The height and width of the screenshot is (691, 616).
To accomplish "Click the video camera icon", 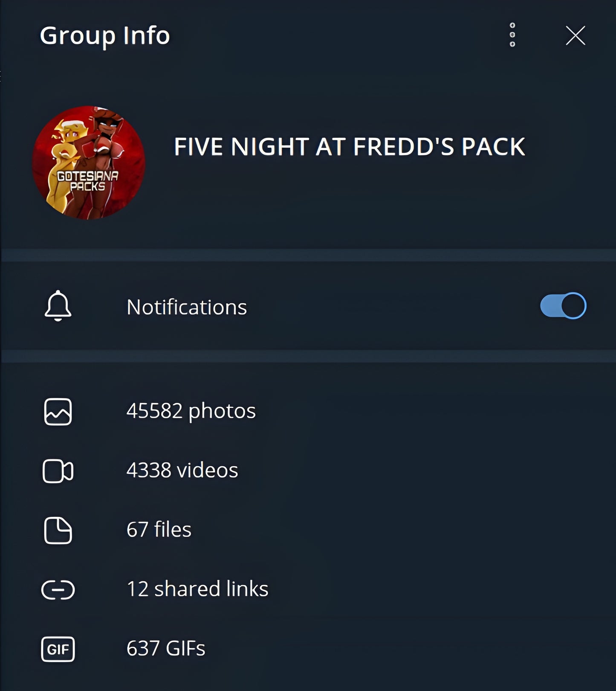I will pos(58,471).
